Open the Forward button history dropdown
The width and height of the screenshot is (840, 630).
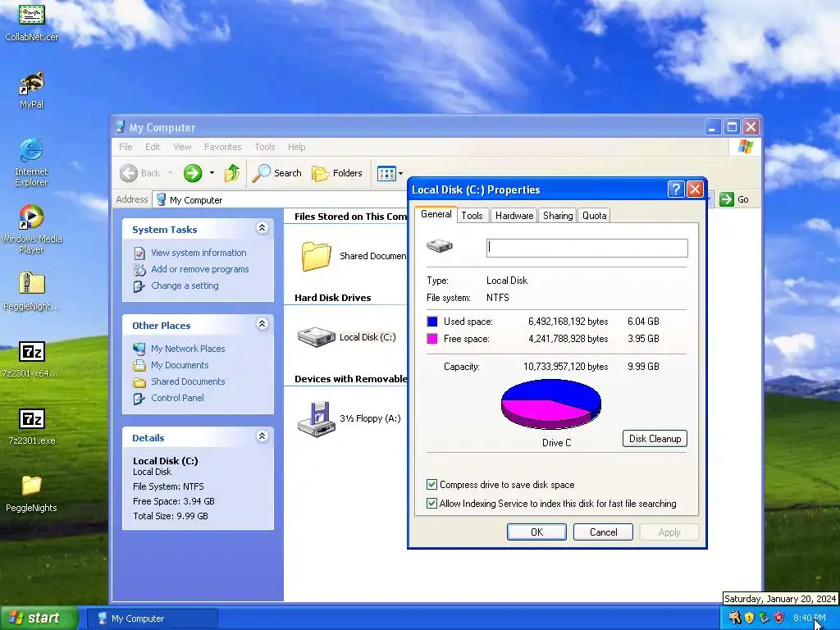click(212, 173)
